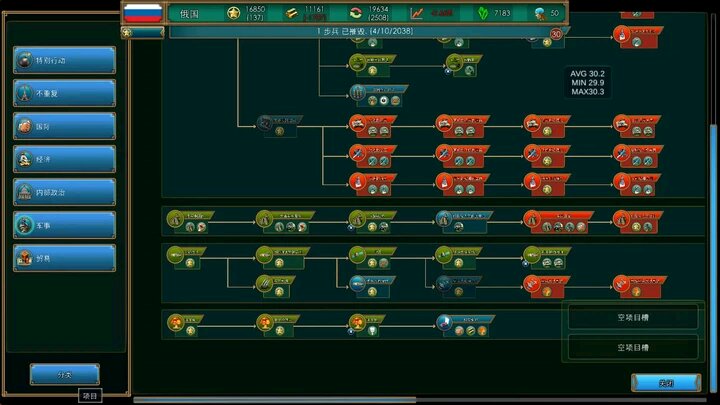Select the blue missile project node
Screen dimensions: 720x405
point(372,287)
